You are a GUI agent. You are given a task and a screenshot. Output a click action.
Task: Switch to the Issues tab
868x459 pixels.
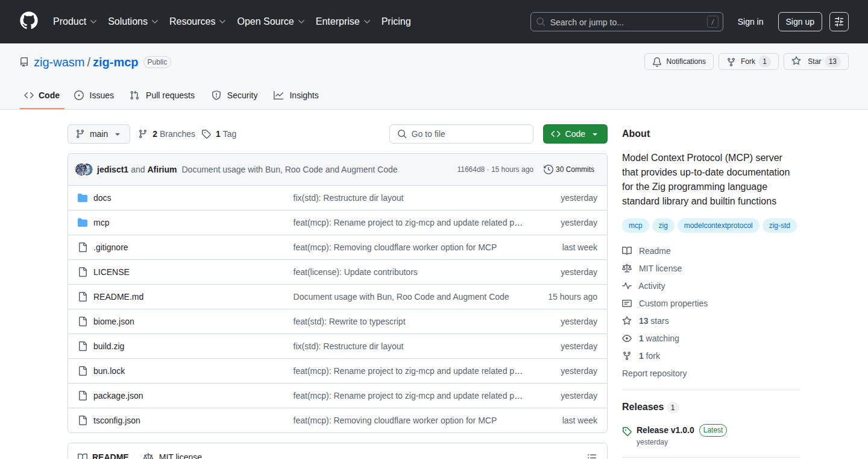(x=94, y=95)
